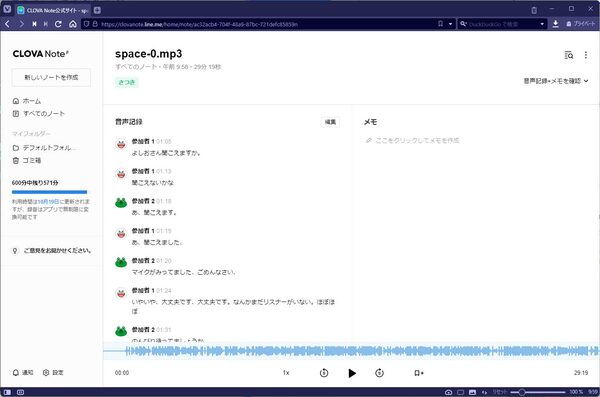The width and height of the screenshot is (600, 397).
Task: Click the note title space-0.mp3
Action: tap(148, 54)
